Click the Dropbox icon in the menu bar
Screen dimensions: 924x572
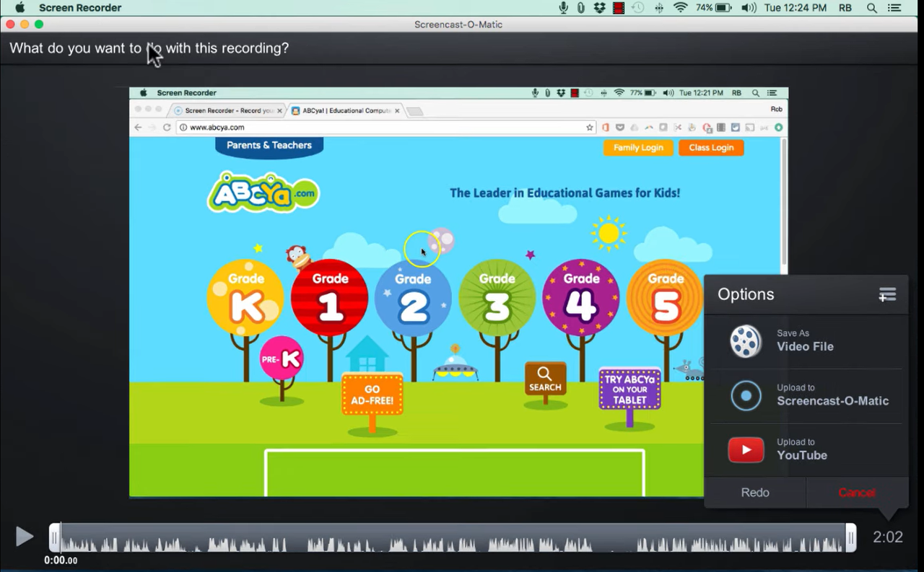tap(600, 8)
